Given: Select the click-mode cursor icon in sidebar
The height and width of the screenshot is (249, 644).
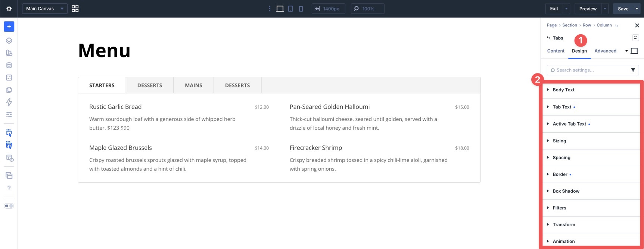Looking at the screenshot, I should point(9,133).
